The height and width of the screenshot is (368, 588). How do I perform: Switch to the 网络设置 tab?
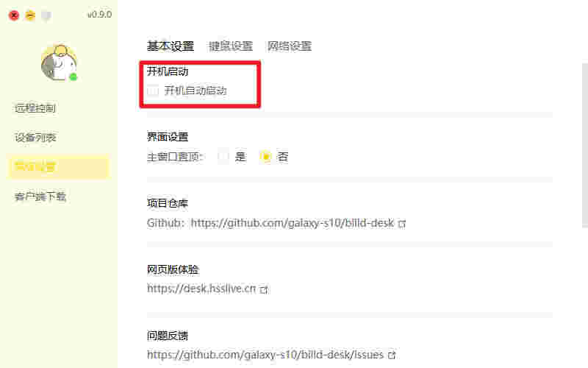290,46
